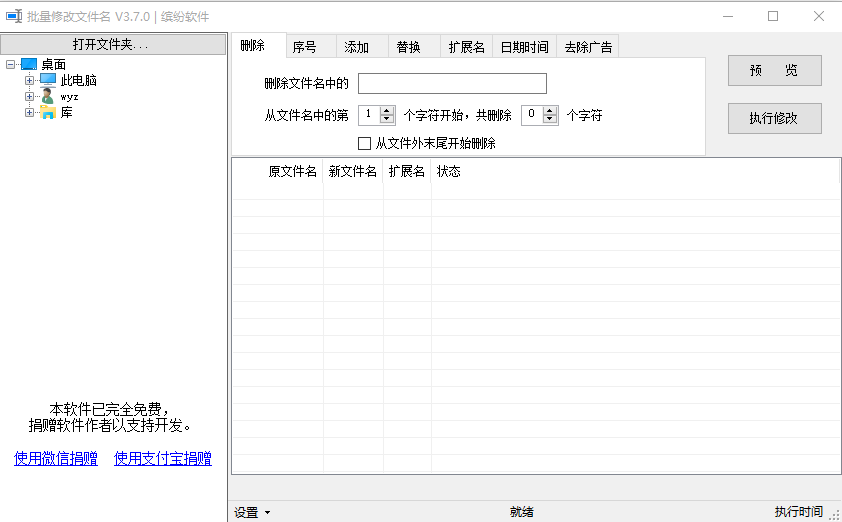Switch to the 序号 tab
Viewport: 842px width, 522px height.
tap(304, 47)
